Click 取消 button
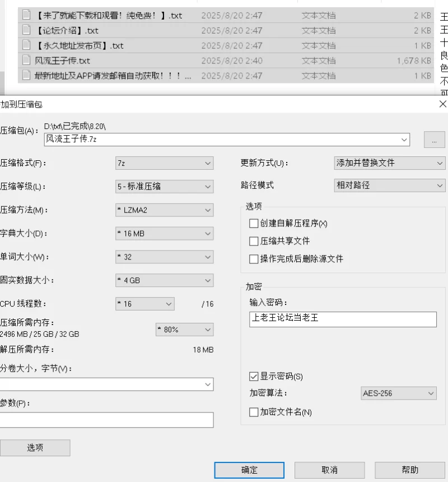 point(329,470)
